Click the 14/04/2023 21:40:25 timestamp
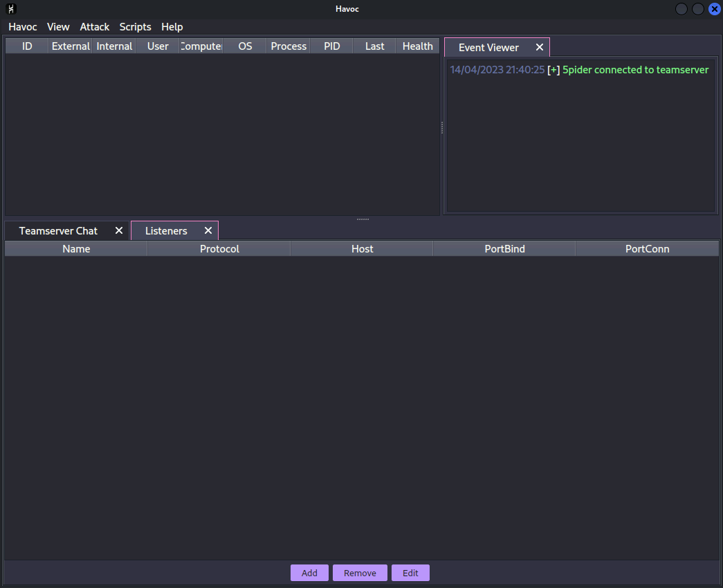 pos(497,70)
